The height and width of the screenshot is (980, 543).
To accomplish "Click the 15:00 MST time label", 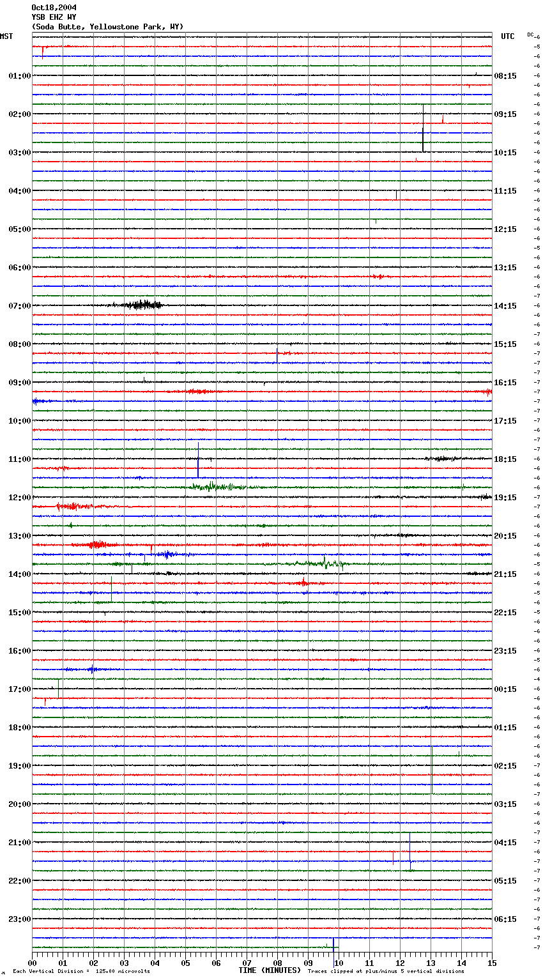I will tap(19, 613).
